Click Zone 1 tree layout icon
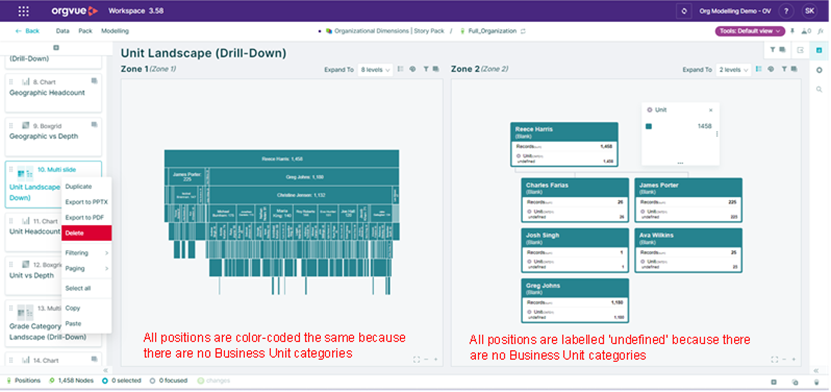 coord(401,69)
